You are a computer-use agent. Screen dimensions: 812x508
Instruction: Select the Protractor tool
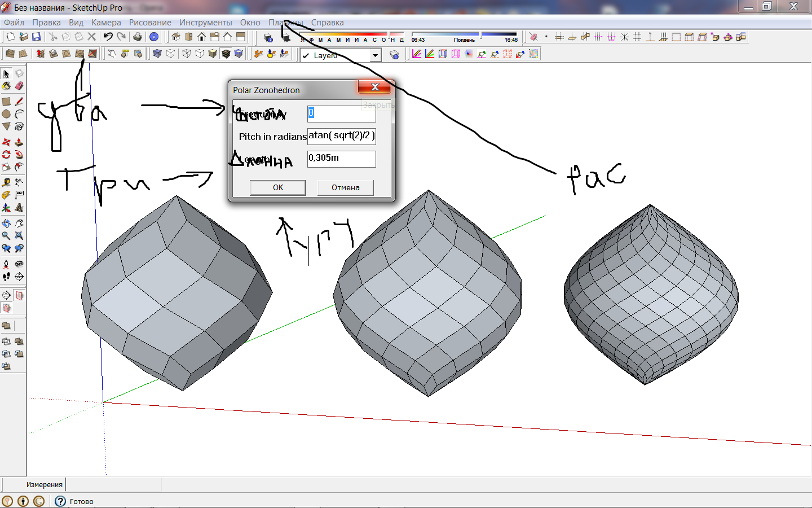[6, 195]
